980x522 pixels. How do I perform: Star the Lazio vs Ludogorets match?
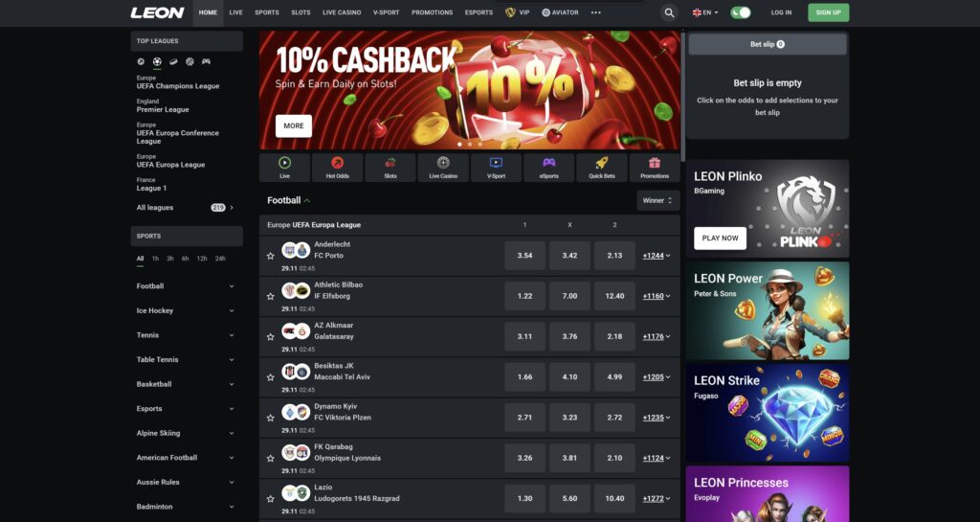270,499
